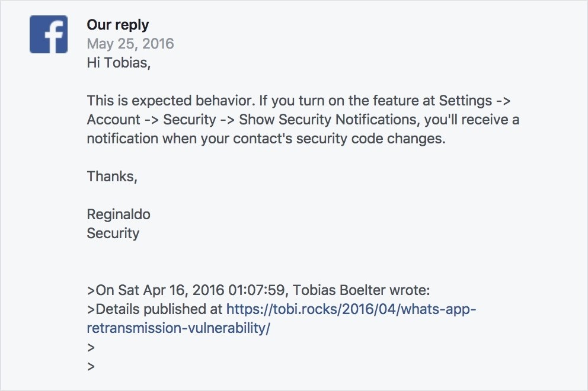Screen dimensions: 588x391
Task: Click the first empty ">" quote line
Action: point(91,347)
